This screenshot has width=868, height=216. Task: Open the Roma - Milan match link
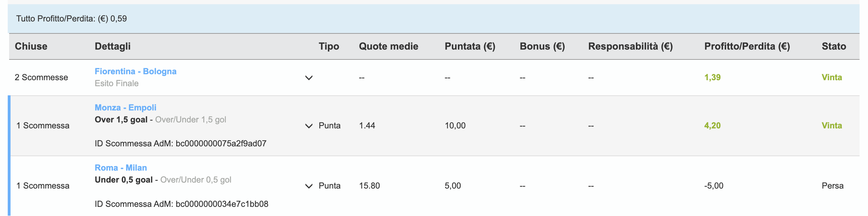(121, 168)
